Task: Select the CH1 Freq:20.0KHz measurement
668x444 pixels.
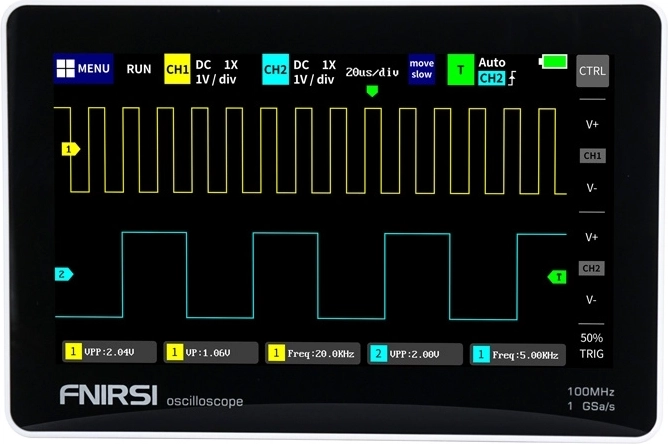Action: [310, 353]
